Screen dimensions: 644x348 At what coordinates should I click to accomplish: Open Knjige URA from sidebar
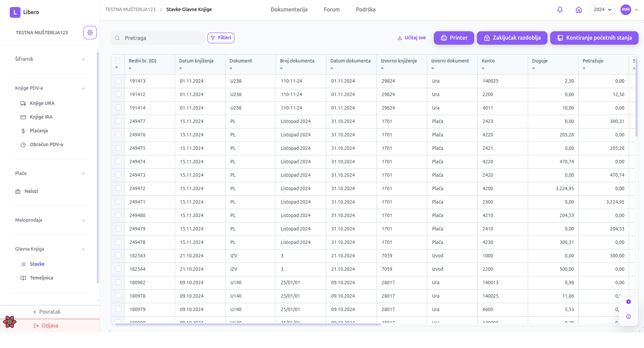click(x=42, y=103)
